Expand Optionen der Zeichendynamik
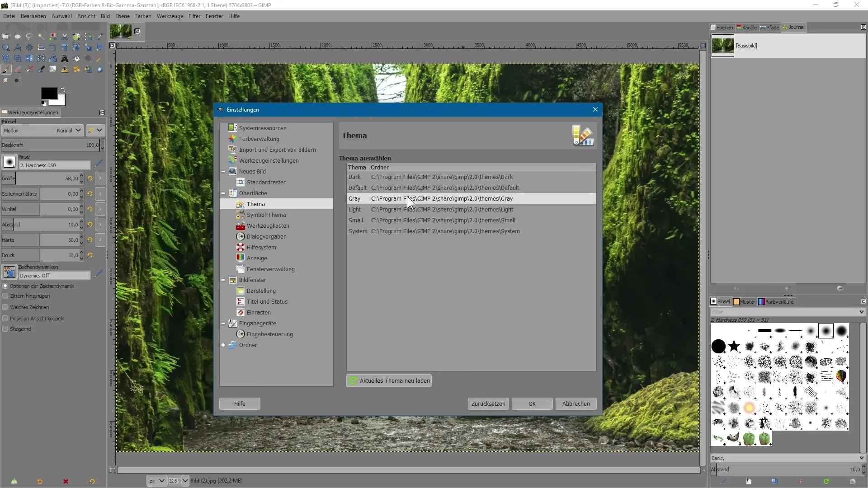This screenshot has height=488, width=868. (x=5, y=286)
